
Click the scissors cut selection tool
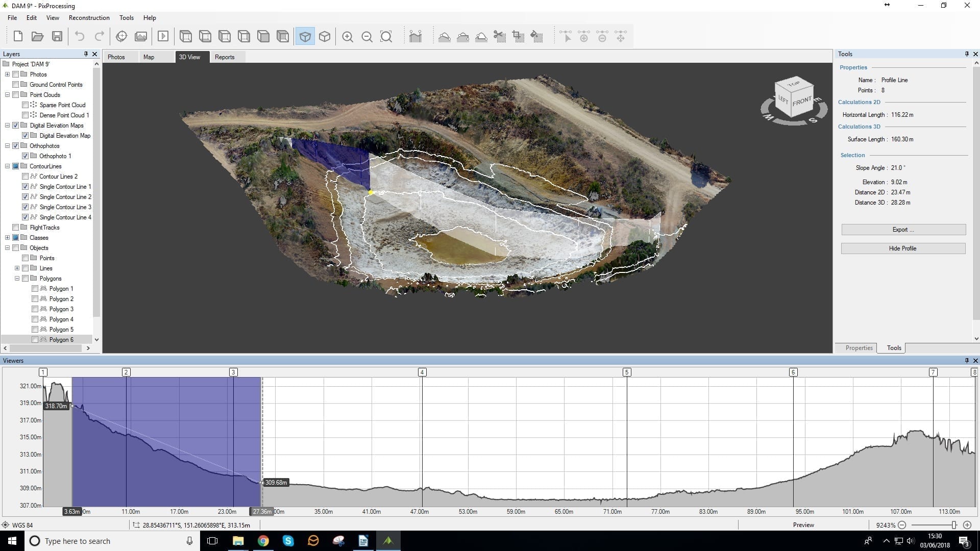tap(499, 36)
